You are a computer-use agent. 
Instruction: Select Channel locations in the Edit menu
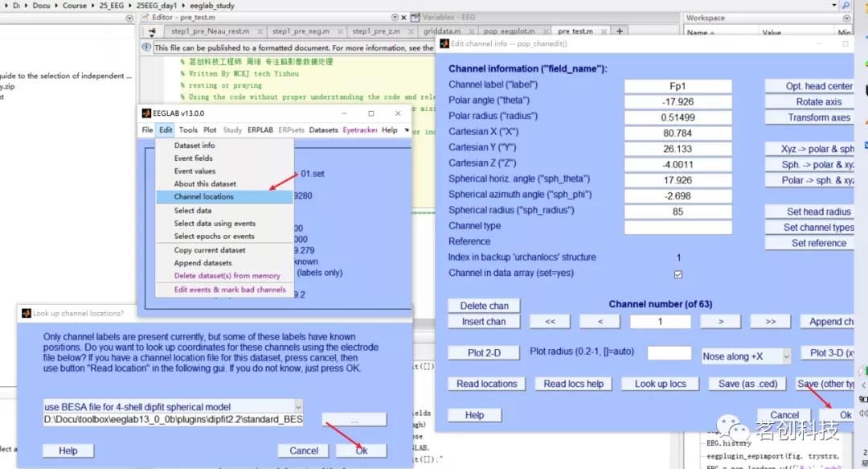[x=224, y=197]
